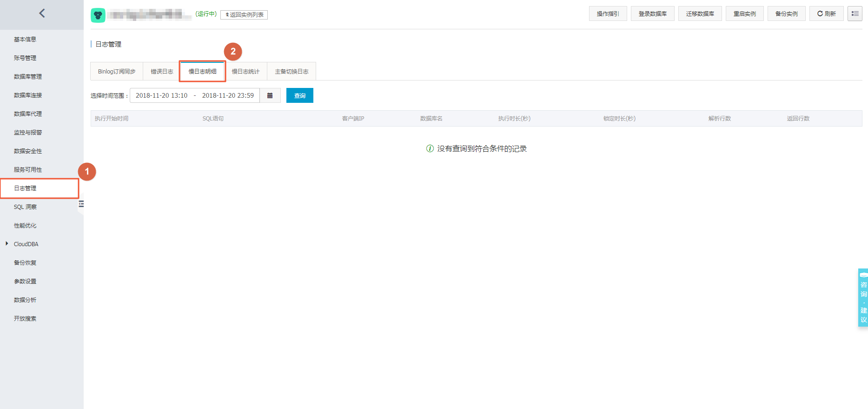
Task: Open 参数设置 in sidebar
Action: (x=25, y=281)
